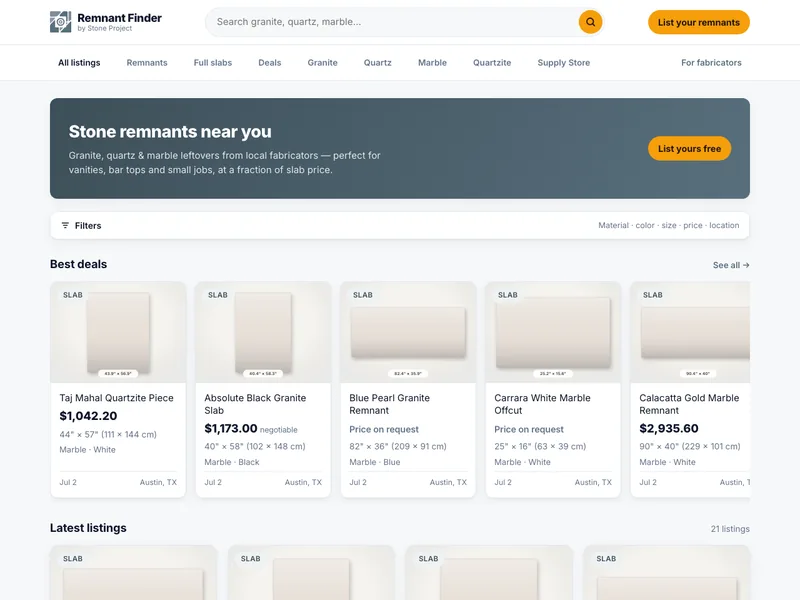Image resolution: width=800 pixels, height=600 pixels.
Task: Click the orange search magnifier button
Action: pyautogui.click(x=590, y=22)
